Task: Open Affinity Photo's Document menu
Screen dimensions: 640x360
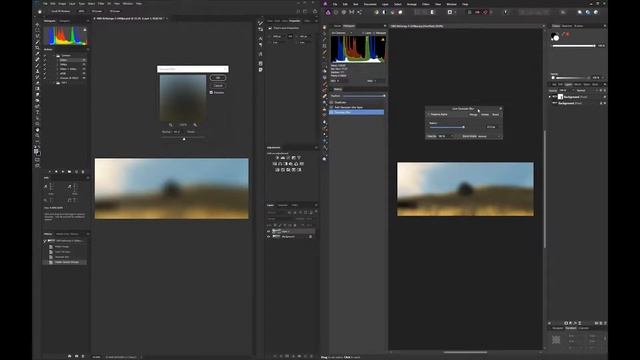Action: 370,4
